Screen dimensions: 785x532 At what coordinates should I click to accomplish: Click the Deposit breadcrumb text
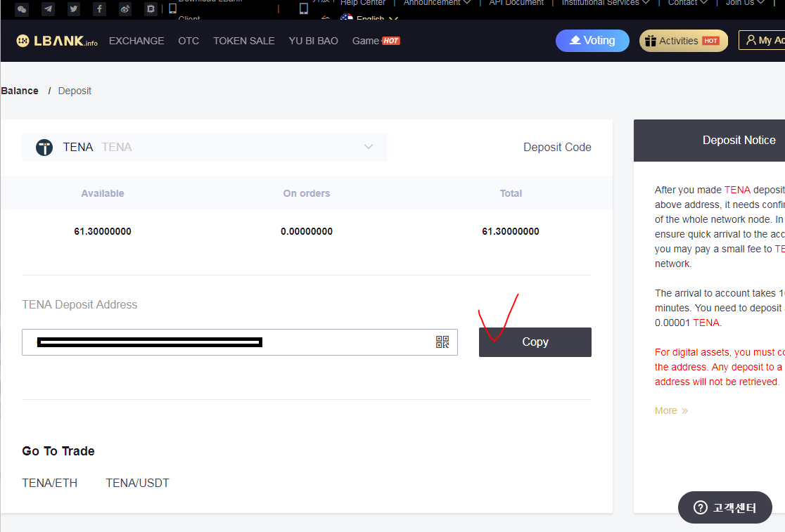pyautogui.click(x=75, y=91)
